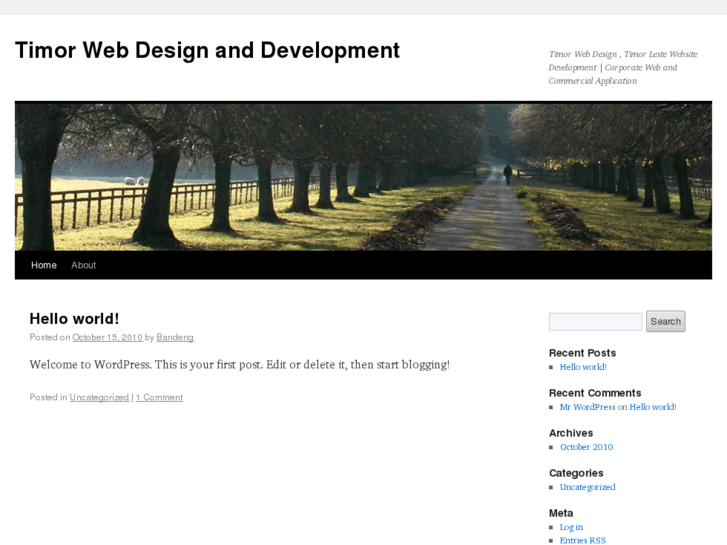Screen dimensions: 727x545
Task: Click the Welcome to WordPress post text
Action: (239, 365)
